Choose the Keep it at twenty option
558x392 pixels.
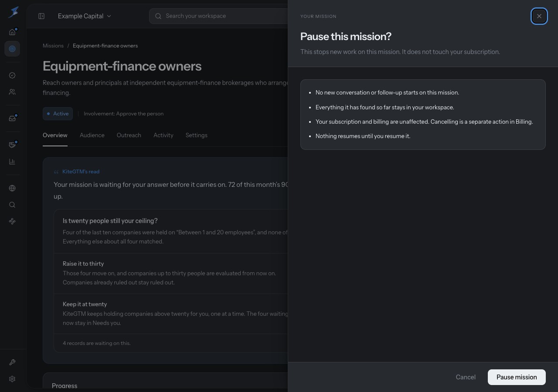pyautogui.click(x=171, y=314)
